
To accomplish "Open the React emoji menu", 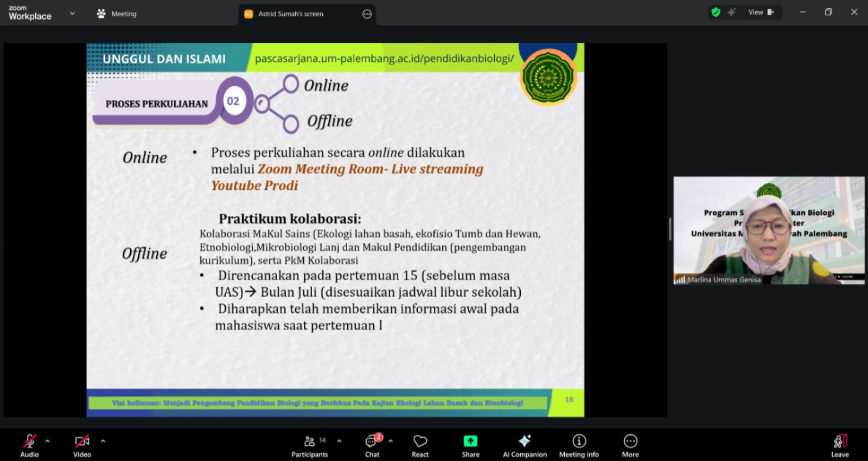I will 420,445.
